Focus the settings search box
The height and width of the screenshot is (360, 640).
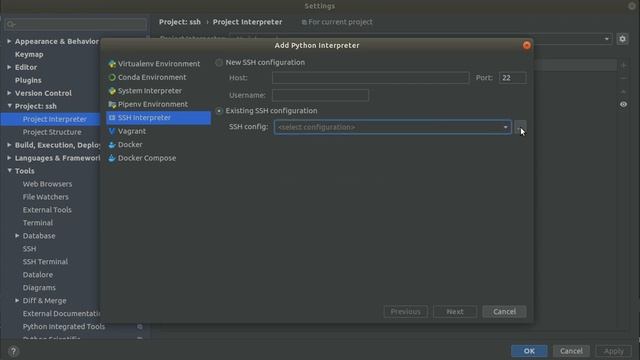76,24
